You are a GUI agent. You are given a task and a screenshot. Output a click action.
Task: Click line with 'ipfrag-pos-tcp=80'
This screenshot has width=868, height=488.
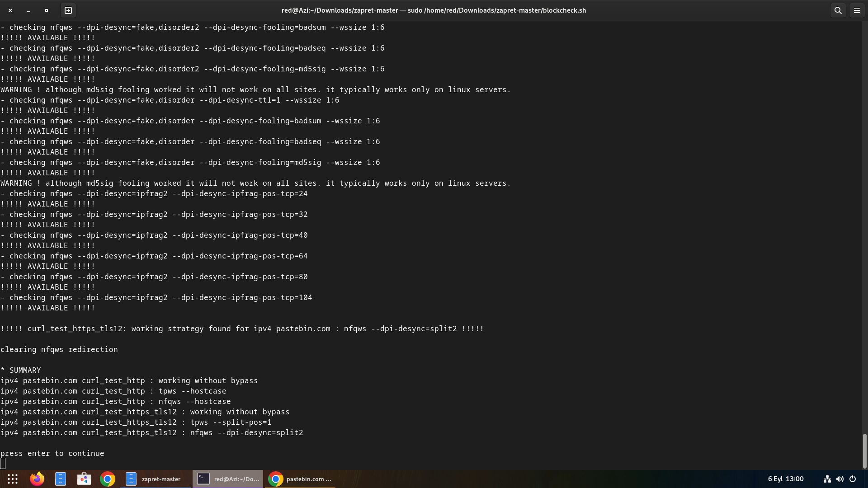pyautogui.click(x=154, y=277)
